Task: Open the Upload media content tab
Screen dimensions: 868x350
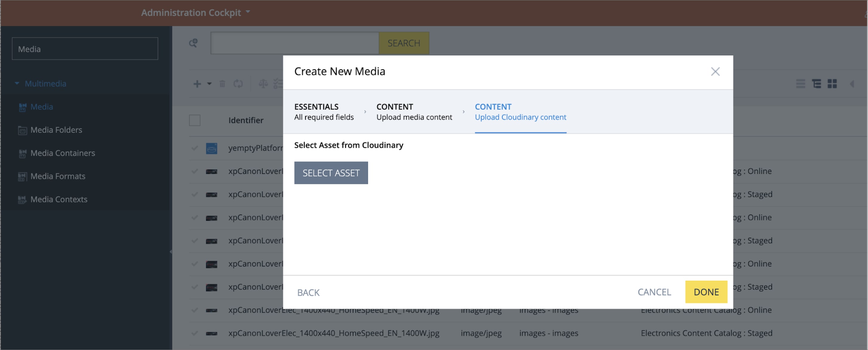Action: coord(414,112)
